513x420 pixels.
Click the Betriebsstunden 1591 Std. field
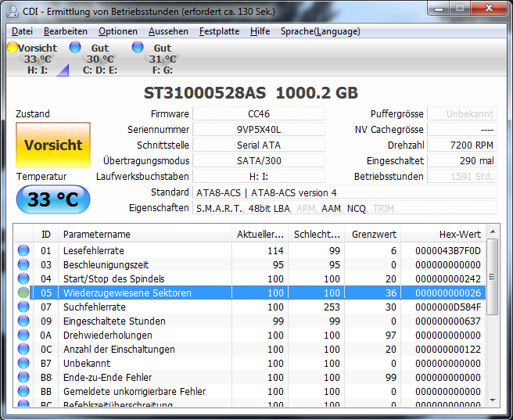pyautogui.click(x=462, y=176)
